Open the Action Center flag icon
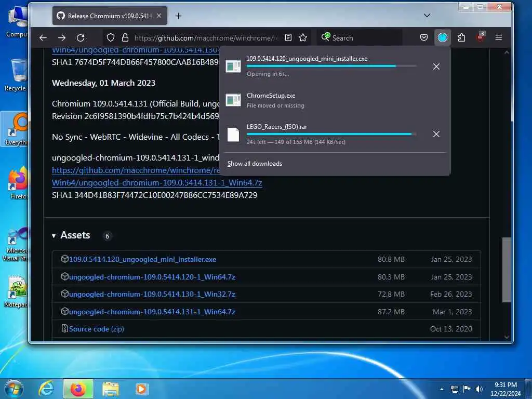The image size is (532, 399). coord(467,389)
